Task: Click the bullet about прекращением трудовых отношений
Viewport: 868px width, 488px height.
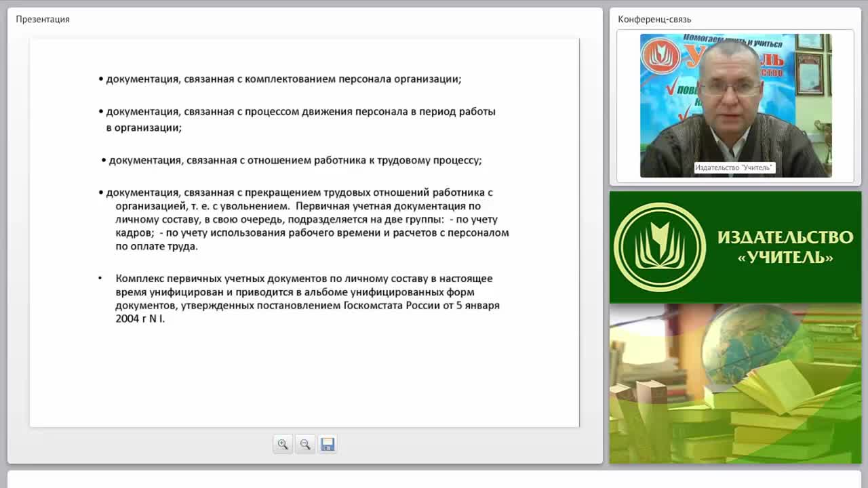Action: click(x=304, y=220)
